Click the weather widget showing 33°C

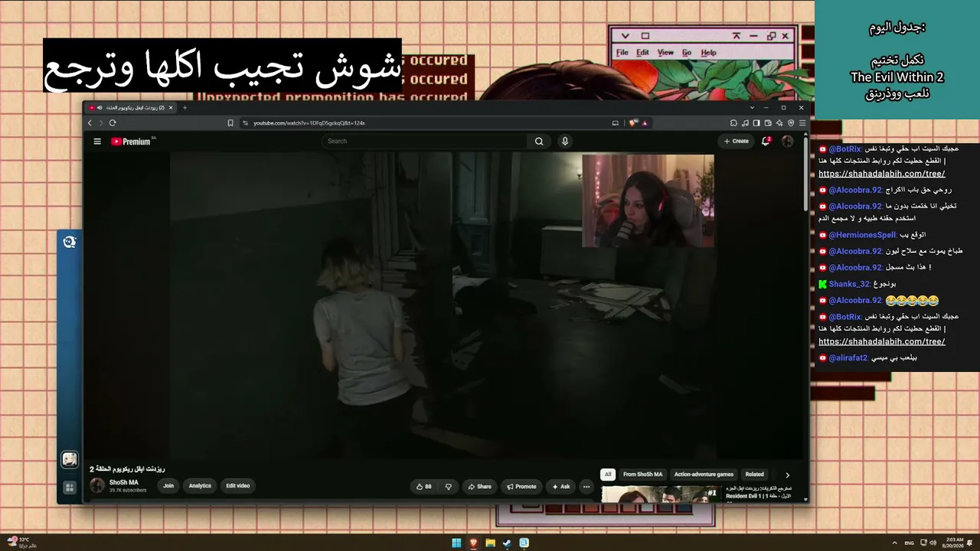click(22, 542)
